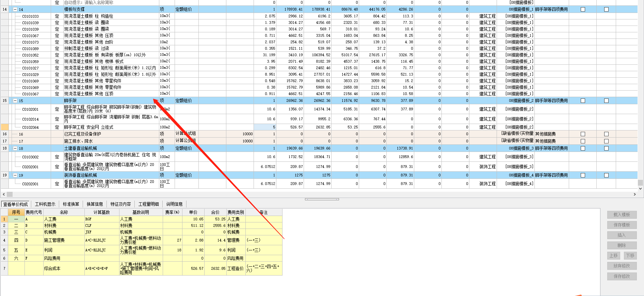Click row header number 14
Screen dimensions: 644x296
coord(5,10)
